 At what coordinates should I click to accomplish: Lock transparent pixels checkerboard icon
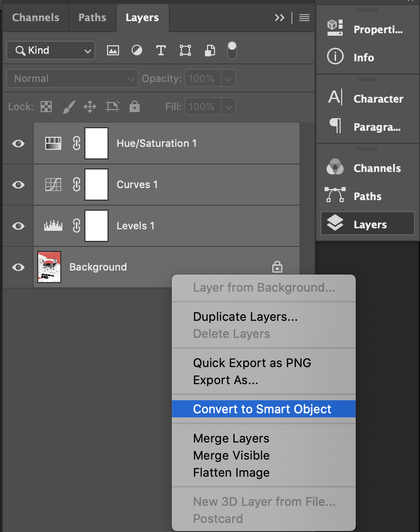click(x=46, y=107)
